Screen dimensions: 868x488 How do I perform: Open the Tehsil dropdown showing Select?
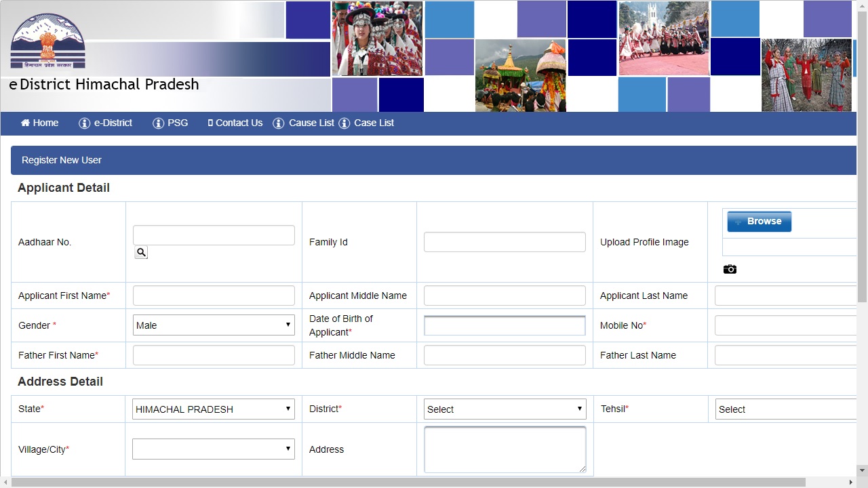pyautogui.click(x=787, y=409)
